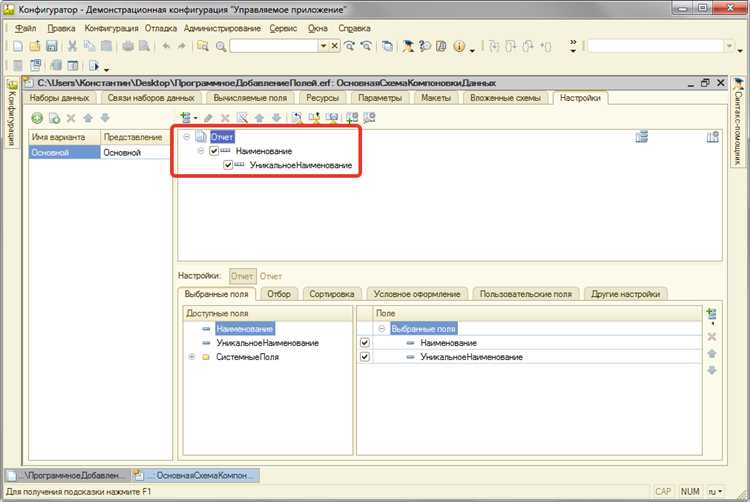Click the ru language indicator in status bar
This screenshot has height=502, width=750.
click(x=716, y=491)
